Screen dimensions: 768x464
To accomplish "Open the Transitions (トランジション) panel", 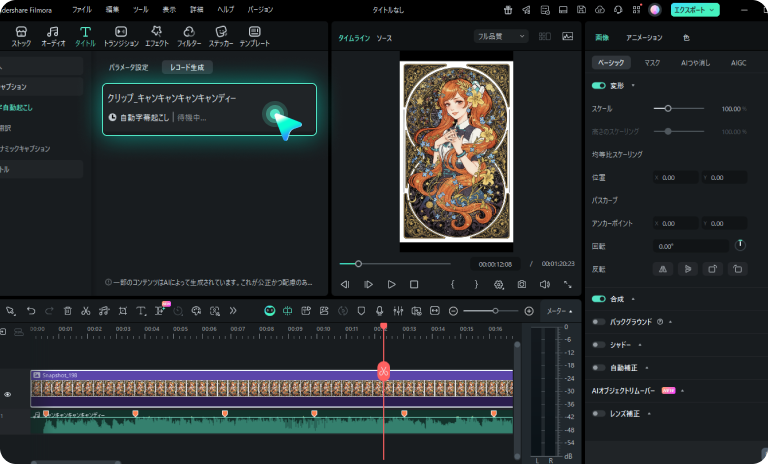I will 121,38.
